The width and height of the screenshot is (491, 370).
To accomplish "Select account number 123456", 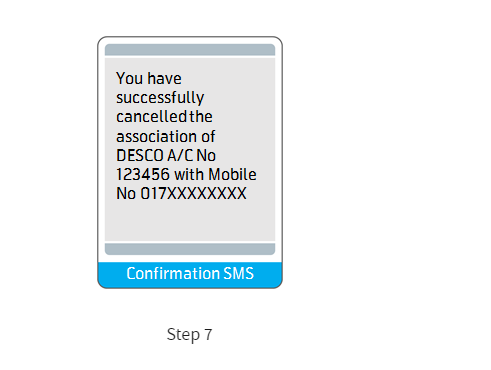I will 143,174.
